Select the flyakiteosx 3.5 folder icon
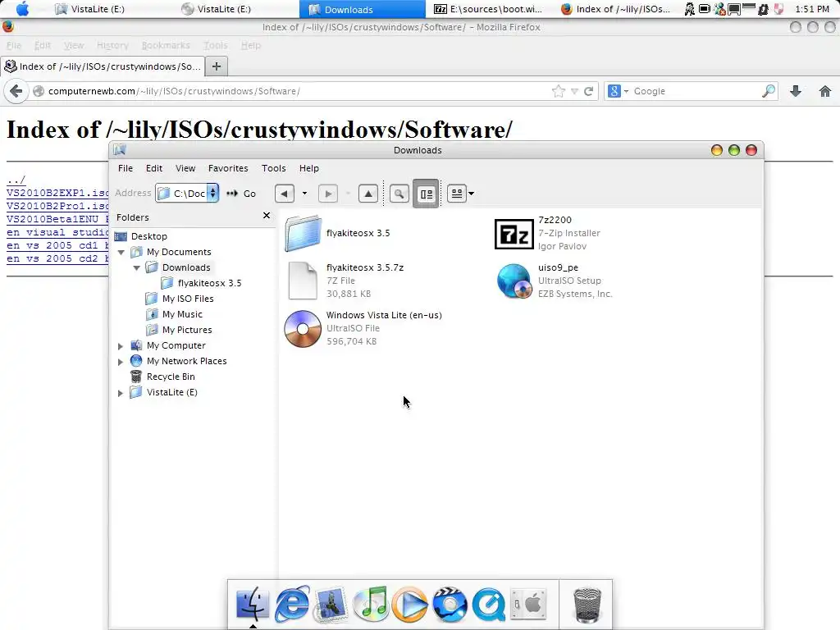The image size is (840, 630). click(304, 233)
